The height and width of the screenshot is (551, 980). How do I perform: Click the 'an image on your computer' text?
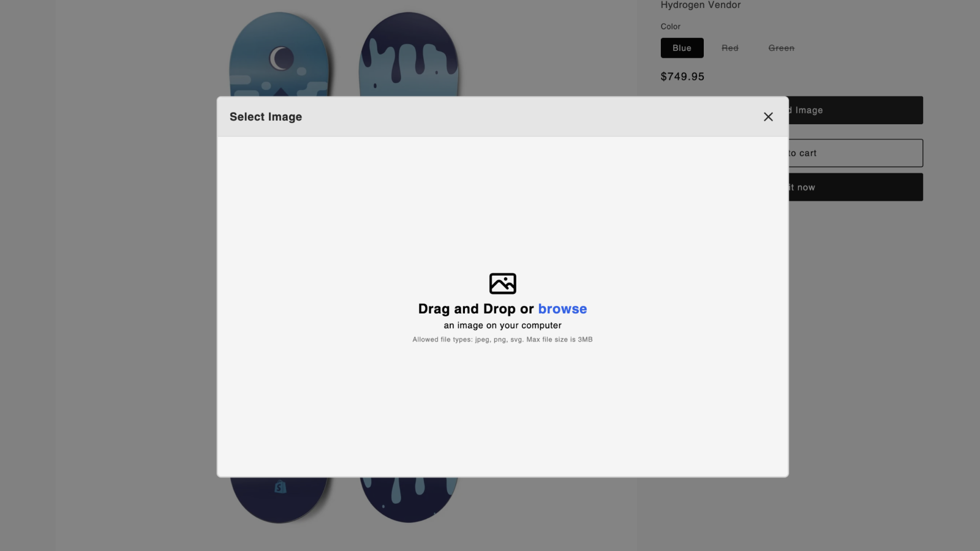coord(502,325)
